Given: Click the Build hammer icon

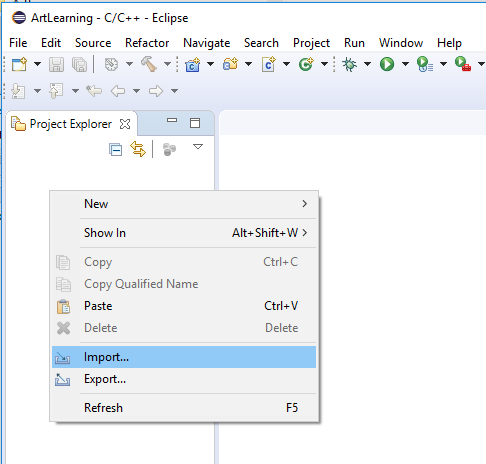Looking at the screenshot, I should click(x=149, y=64).
